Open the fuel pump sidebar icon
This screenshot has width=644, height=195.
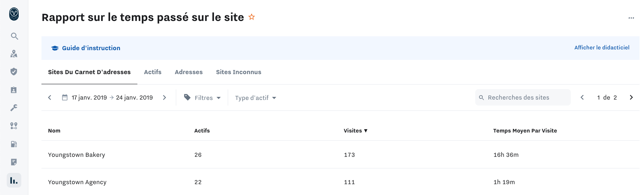point(14,144)
